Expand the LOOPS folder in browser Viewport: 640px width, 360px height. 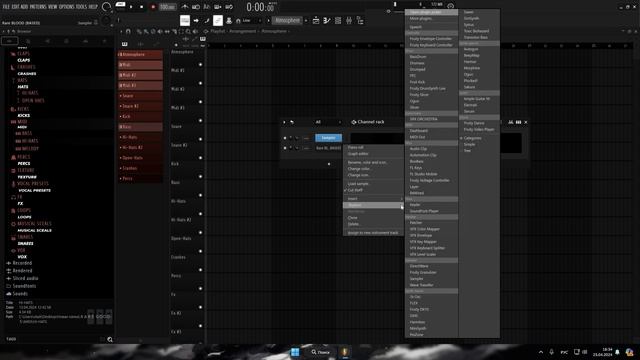[x=24, y=210]
